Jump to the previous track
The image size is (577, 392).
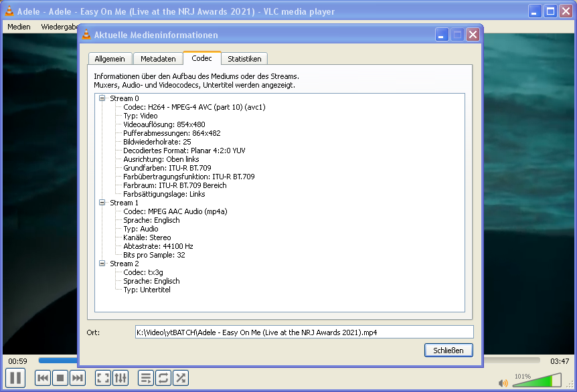point(43,378)
